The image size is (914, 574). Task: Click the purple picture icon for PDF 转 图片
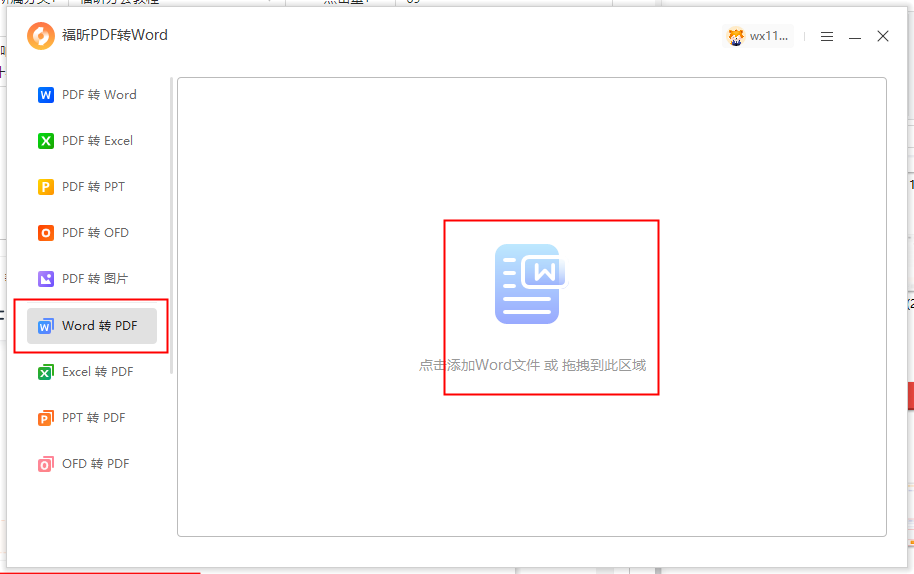[x=46, y=279]
